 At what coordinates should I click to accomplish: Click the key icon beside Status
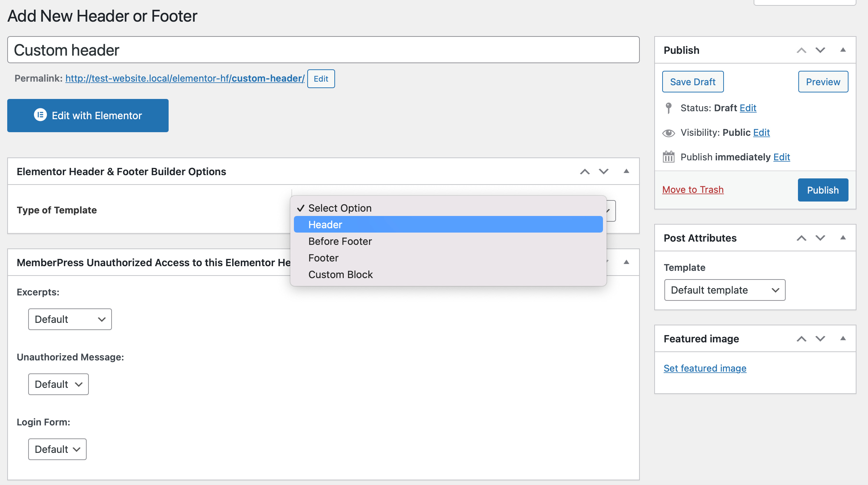coord(669,108)
